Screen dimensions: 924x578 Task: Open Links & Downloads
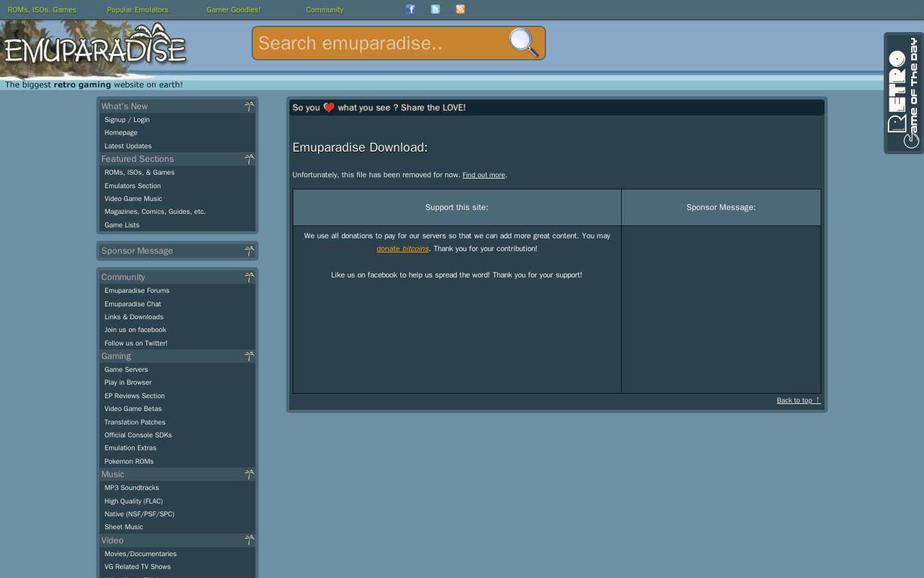coord(134,317)
